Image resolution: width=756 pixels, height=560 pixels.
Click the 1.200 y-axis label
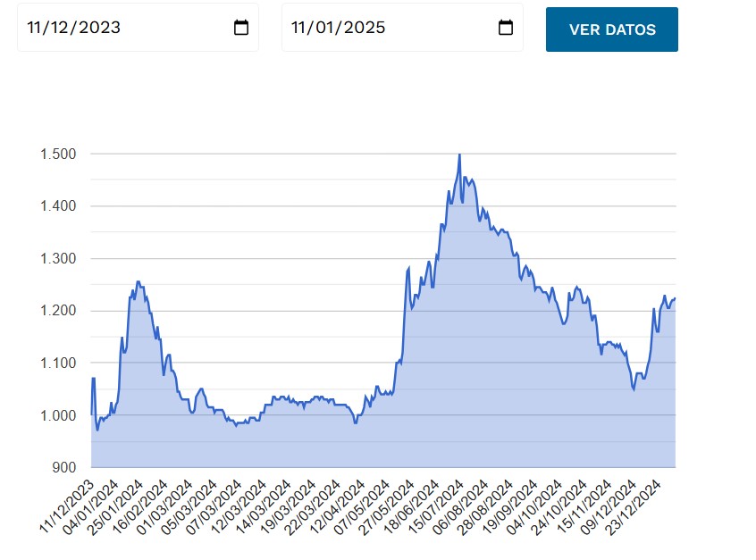(58, 311)
